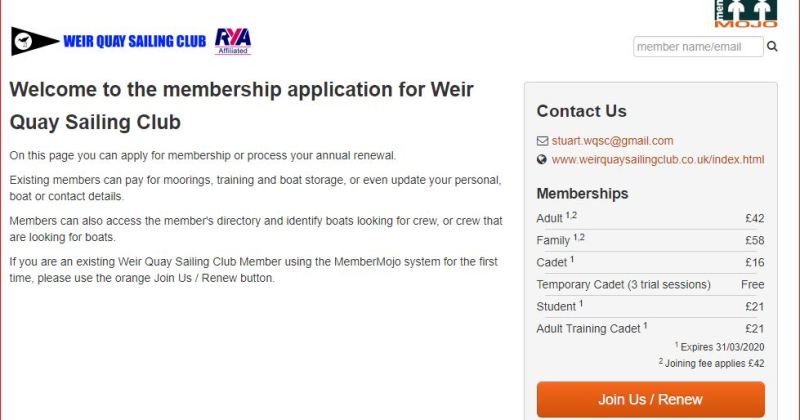Visit the weirquaysailingclub.co.uk website link
The image size is (800, 420).
pos(657,159)
